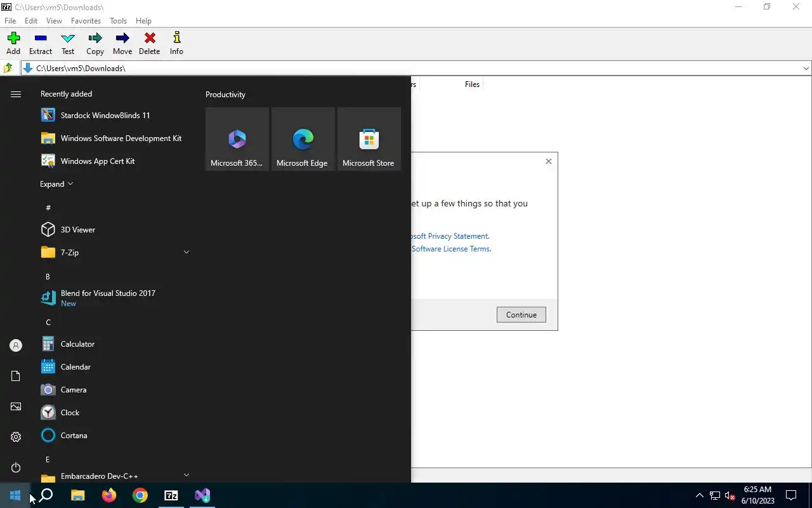Viewport: 812px width, 508px height.
Task: Open the Help menu
Action: pos(143,21)
